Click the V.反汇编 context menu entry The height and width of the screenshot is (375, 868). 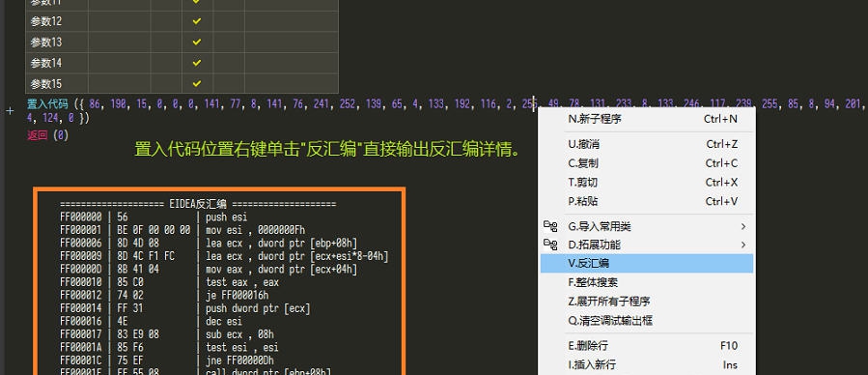pos(647,264)
